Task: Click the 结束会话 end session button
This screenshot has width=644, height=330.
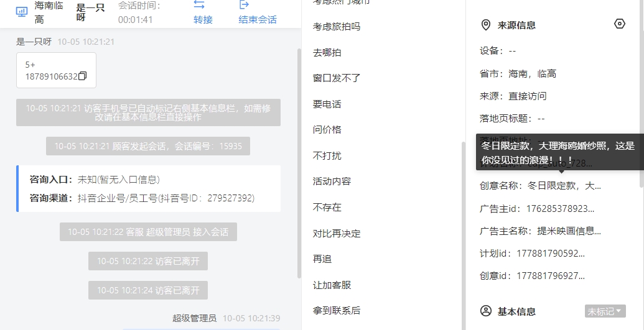Action: coord(258,12)
